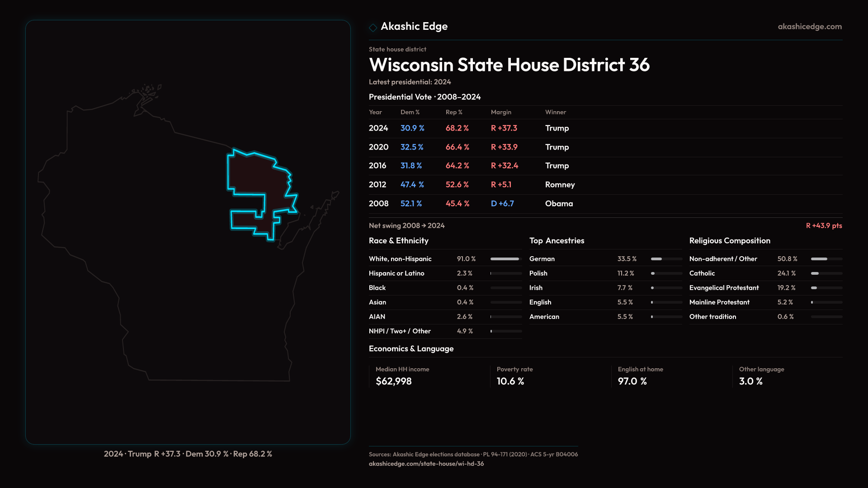Open the akashicedge.com link at top right
The width and height of the screenshot is (868, 488).
tap(809, 27)
